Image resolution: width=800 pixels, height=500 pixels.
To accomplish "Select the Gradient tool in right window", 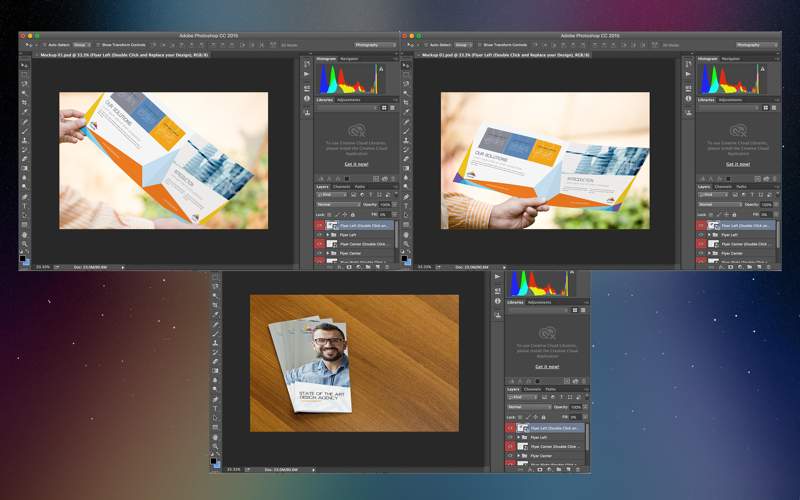I will [406, 168].
